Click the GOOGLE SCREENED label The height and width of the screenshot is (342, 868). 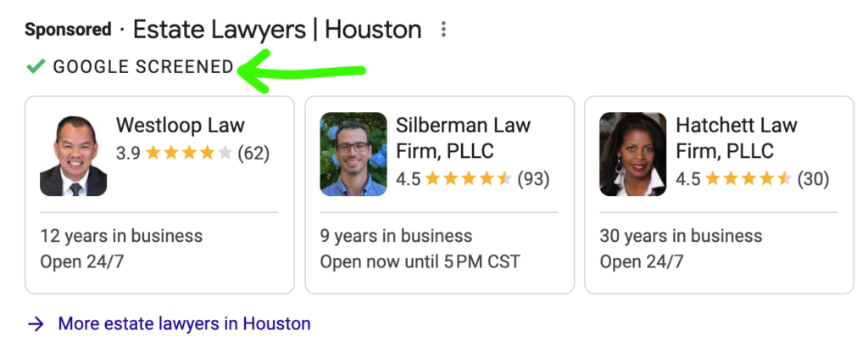click(x=143, y=67)
